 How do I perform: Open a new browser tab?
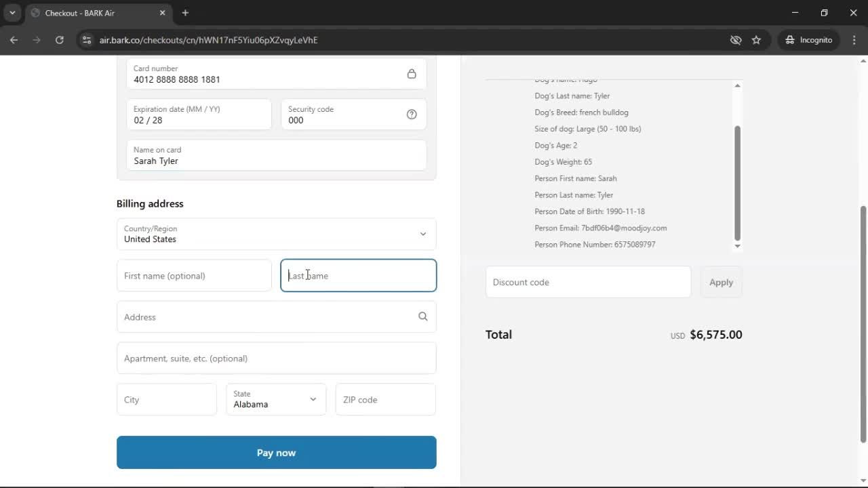coord(185,13)
